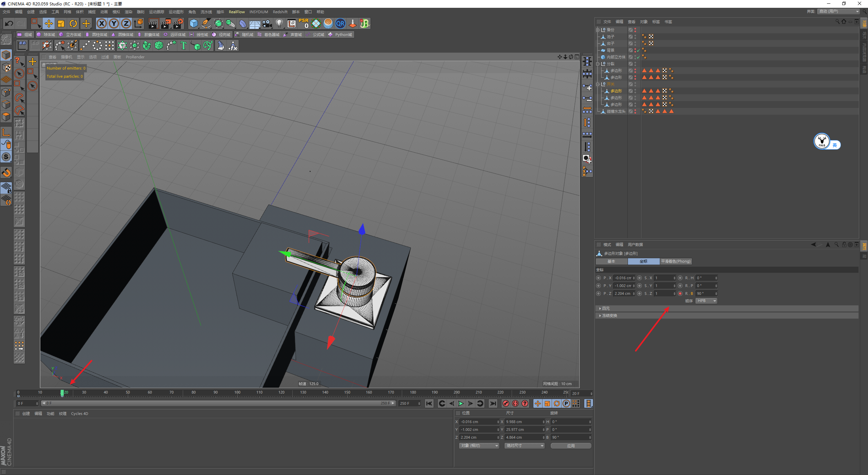The width and height of the screenshot is (868, 475).
Task: Select the Rotate tool icon
Action: coord(73,23)
